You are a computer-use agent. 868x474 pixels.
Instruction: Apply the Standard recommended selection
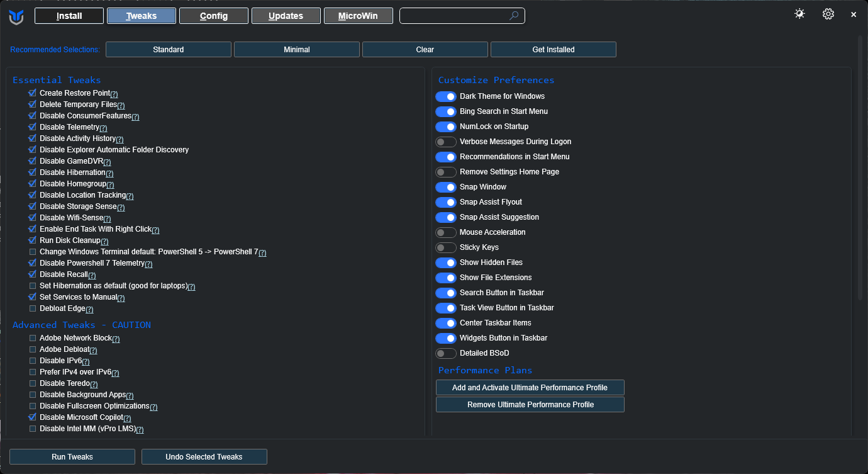coord(169,50)
